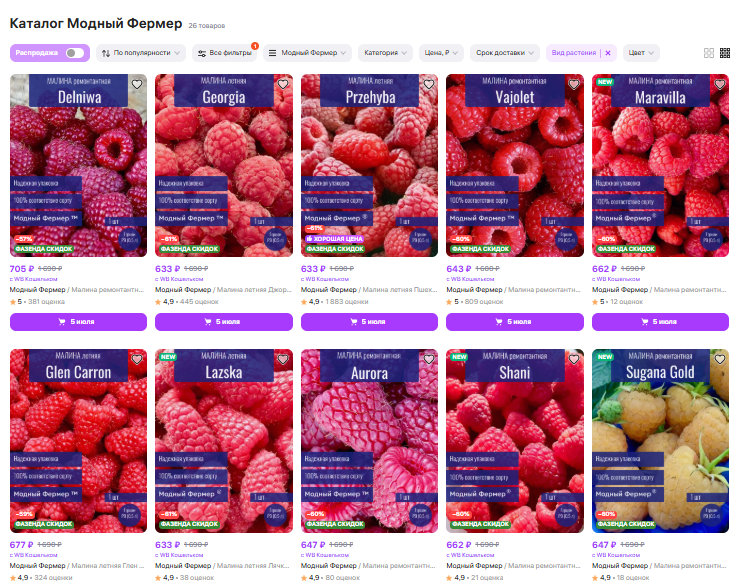Click heart icon on Przehyba product card
The height and width of the screenshot is (585, 736).
[429, 84]
